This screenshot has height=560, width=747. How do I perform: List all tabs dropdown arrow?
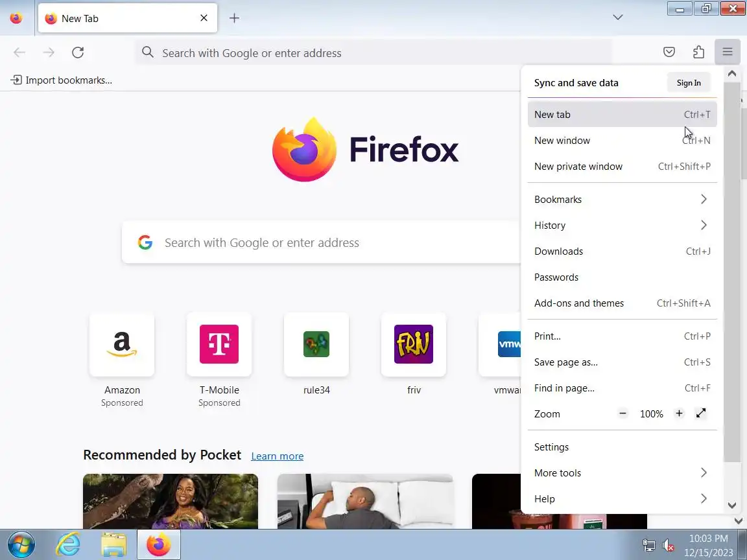pyautogui.click(x=618, y=17)
